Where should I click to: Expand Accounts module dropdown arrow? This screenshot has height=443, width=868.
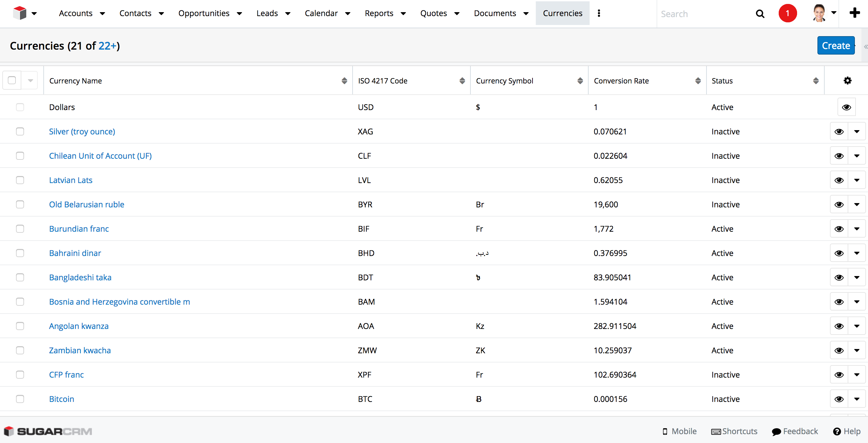(x=102, y=13)
